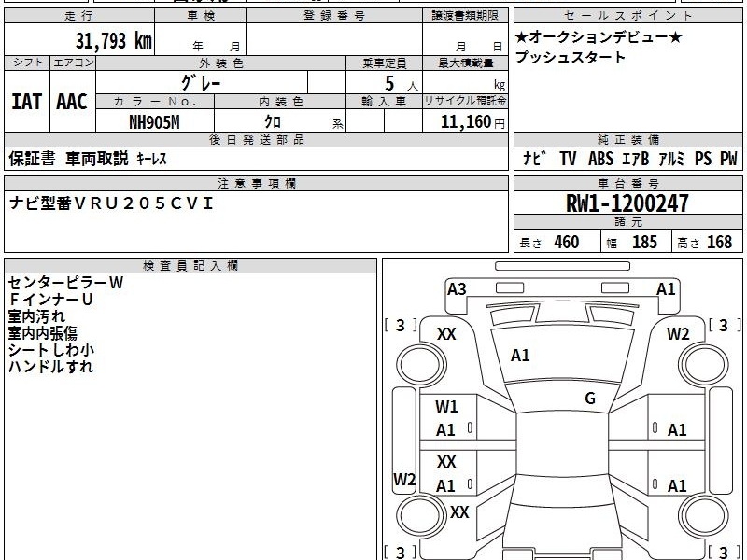The image size is (747, 560).
Task: Select the アルミ equipment entry
Action: tap(671, 158)
